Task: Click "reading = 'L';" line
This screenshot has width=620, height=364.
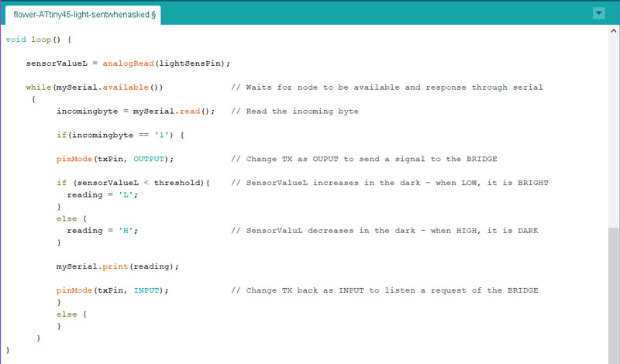Action: point(102,195)
